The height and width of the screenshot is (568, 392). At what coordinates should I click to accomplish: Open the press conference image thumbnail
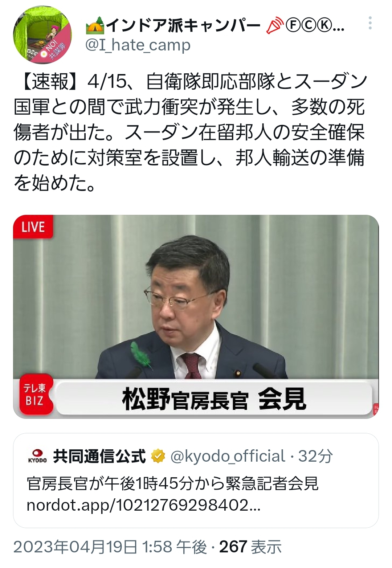(x=196, y=316)
